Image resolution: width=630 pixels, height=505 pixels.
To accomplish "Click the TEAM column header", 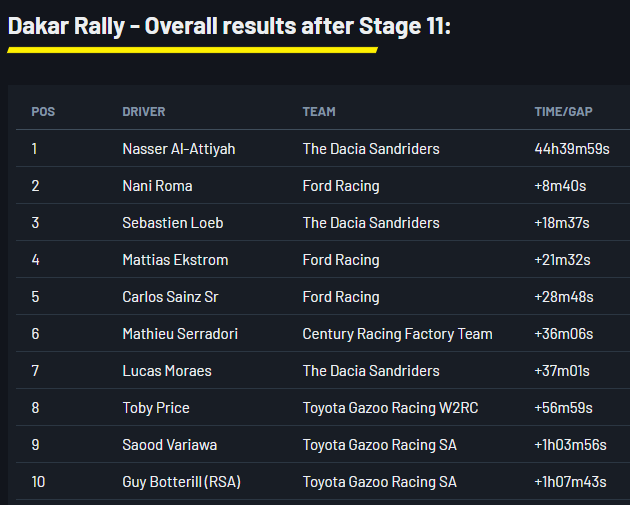I will pyautogui.click(x=319, y=112).
